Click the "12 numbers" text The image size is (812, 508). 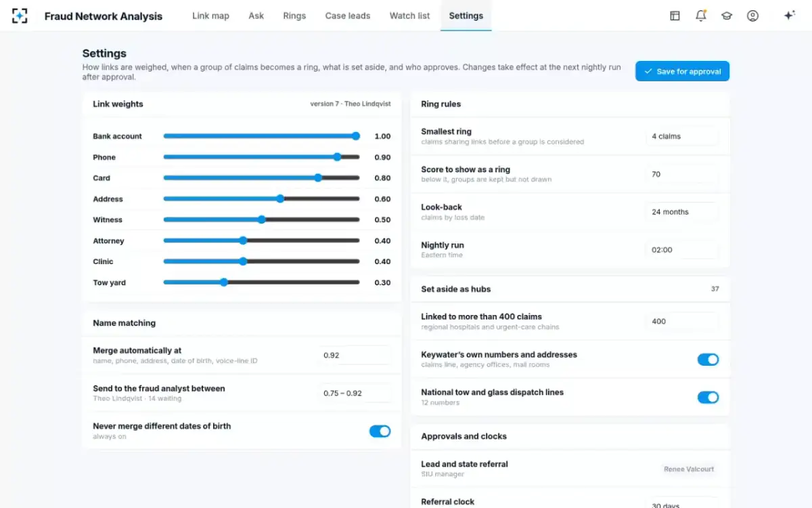441,403
